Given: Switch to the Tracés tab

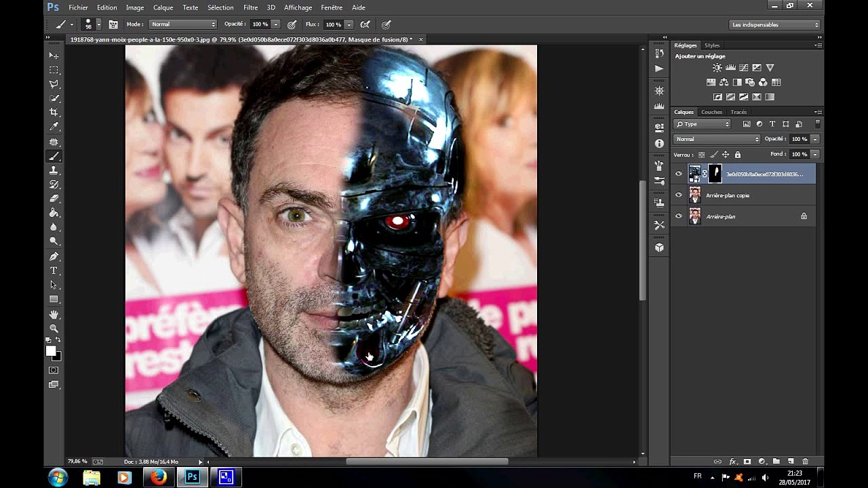Looking at the screenshot, I should click(738, 112).
